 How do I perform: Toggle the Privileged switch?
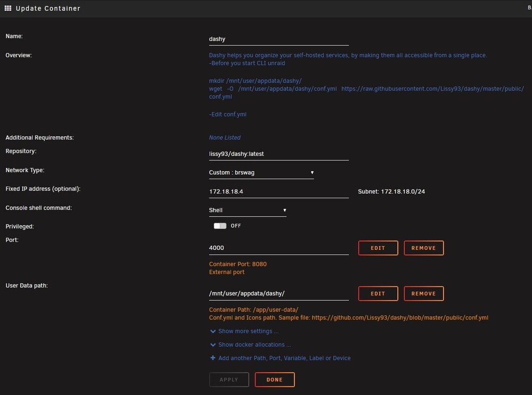pos(220,226)
